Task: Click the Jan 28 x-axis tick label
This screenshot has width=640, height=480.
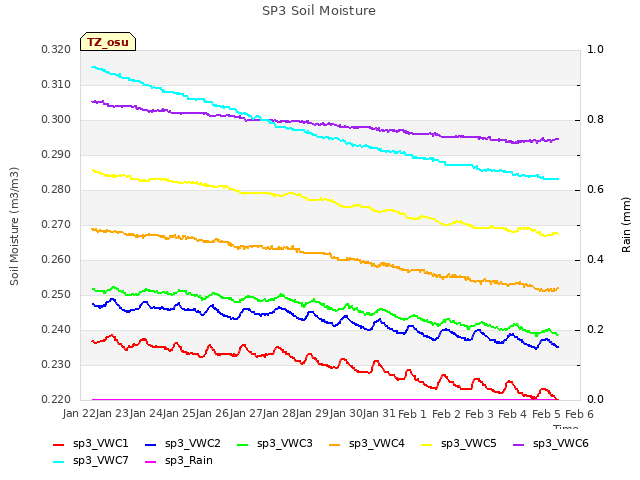Action: coord(279,413)
